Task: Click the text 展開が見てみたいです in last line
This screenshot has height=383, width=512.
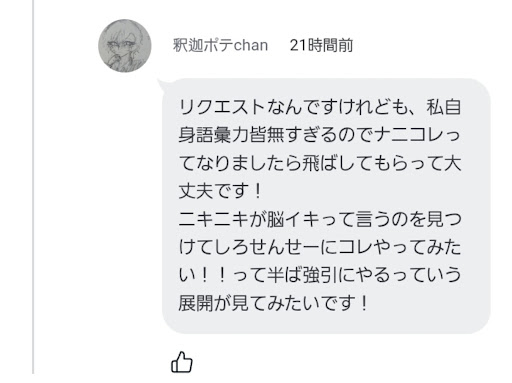Action: pyautogui.click(x=266, y=303)
